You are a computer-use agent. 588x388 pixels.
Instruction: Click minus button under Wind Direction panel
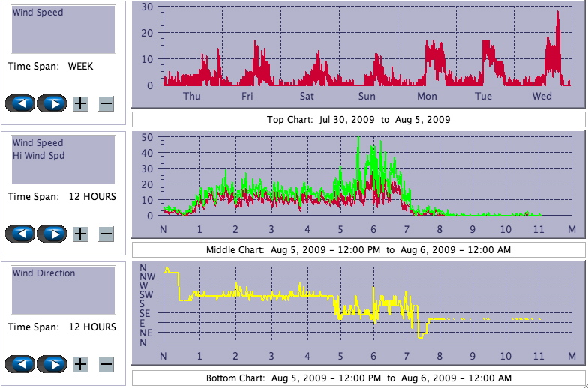[x=106, y=364]
